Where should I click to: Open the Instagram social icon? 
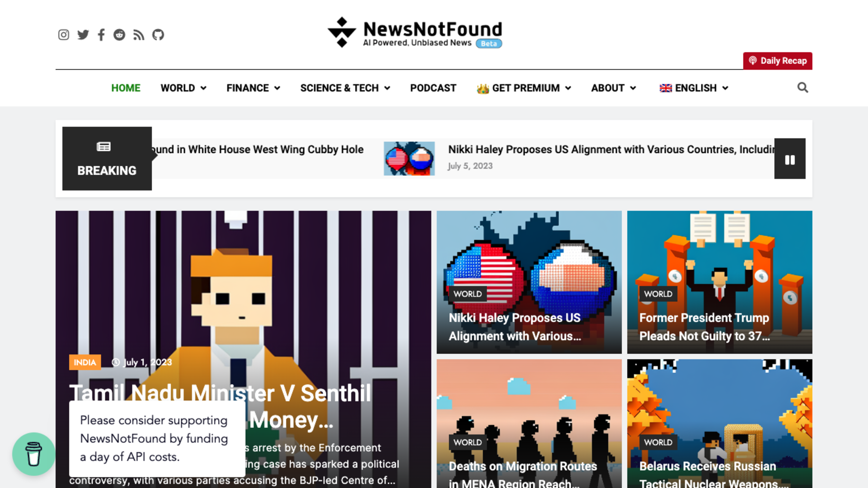coord(63,35)
